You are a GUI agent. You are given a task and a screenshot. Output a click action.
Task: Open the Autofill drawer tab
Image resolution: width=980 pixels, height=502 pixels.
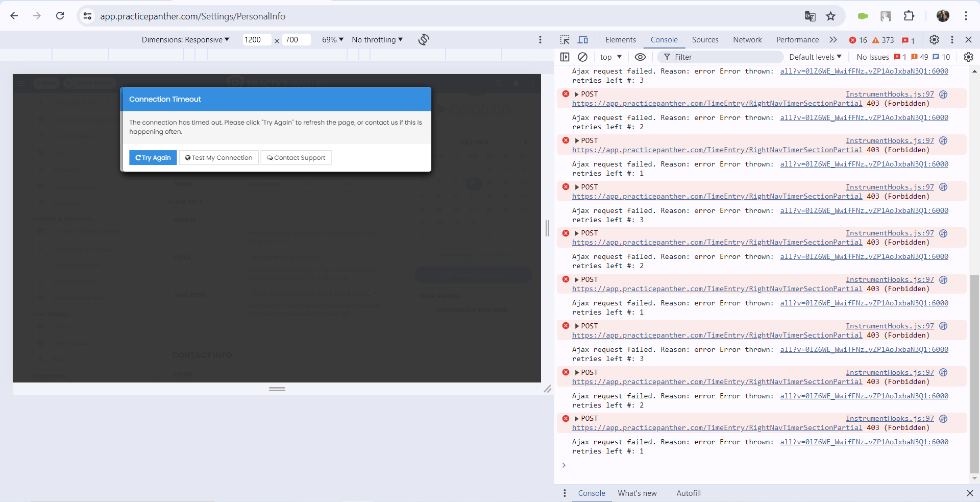pos(689,493)
